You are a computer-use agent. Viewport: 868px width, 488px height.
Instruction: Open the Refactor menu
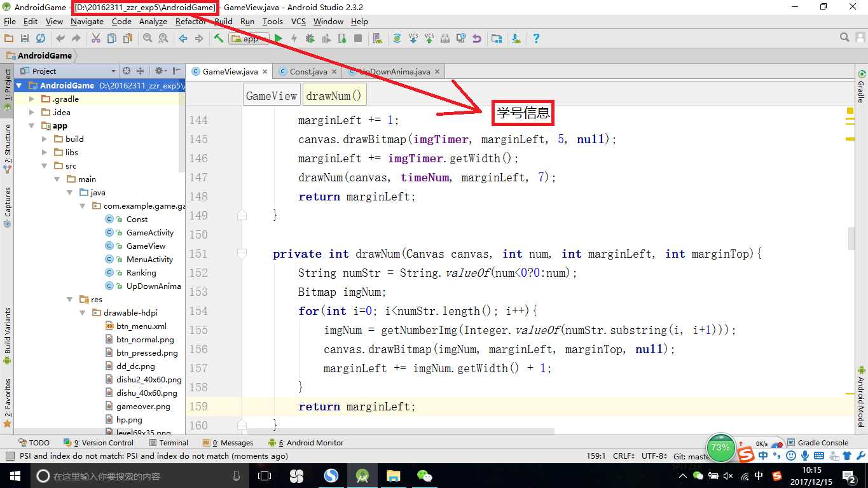(190, 21)
